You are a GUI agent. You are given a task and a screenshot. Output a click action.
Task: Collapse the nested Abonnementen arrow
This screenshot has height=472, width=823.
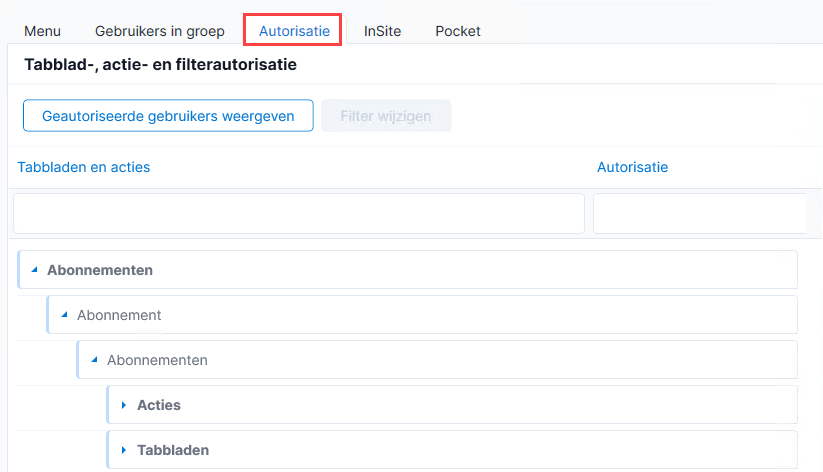[x=94, y=360]
